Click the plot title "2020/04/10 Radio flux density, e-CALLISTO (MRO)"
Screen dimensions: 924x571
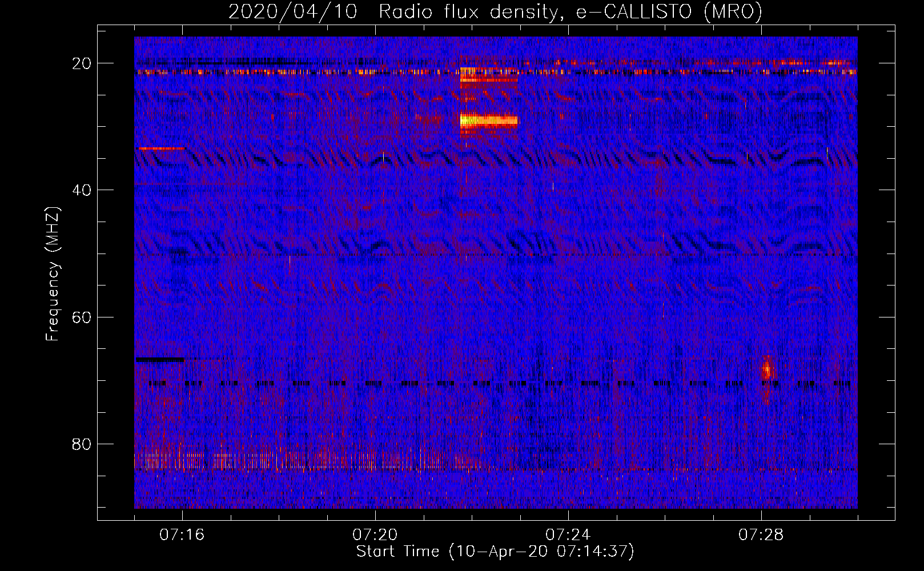tap(495, 11)
